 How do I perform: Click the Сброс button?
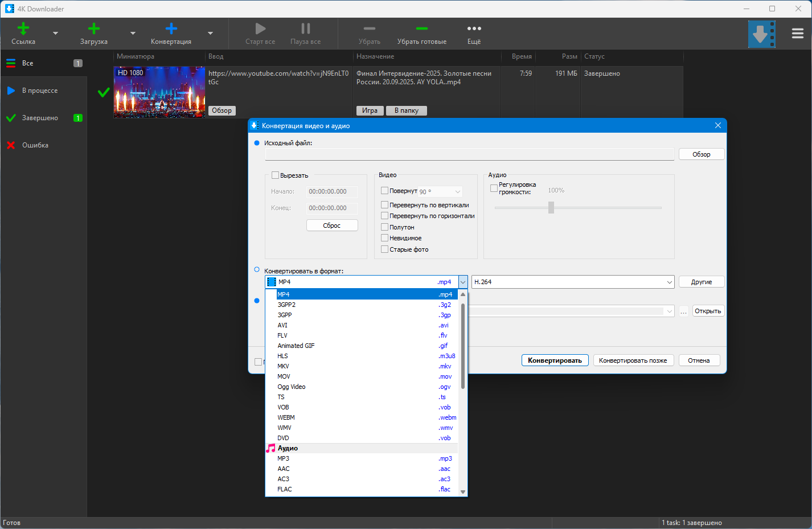[x=332, y=225]
